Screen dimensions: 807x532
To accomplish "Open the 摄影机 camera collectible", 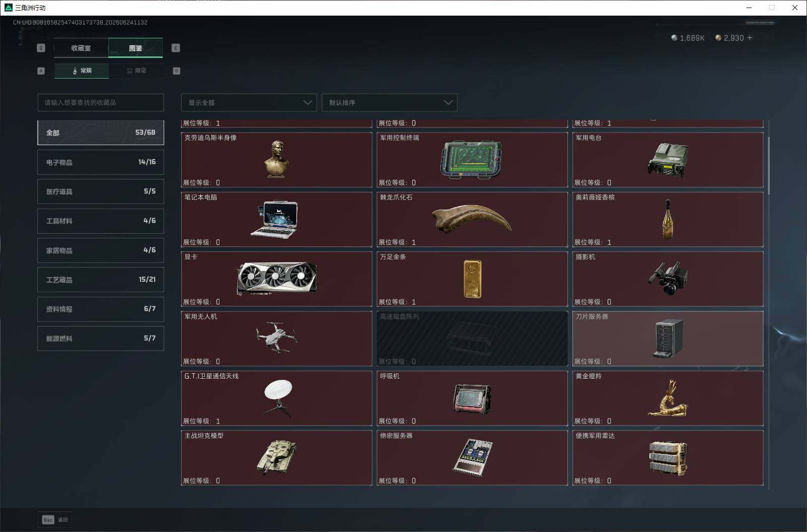I will coord(667,279).
